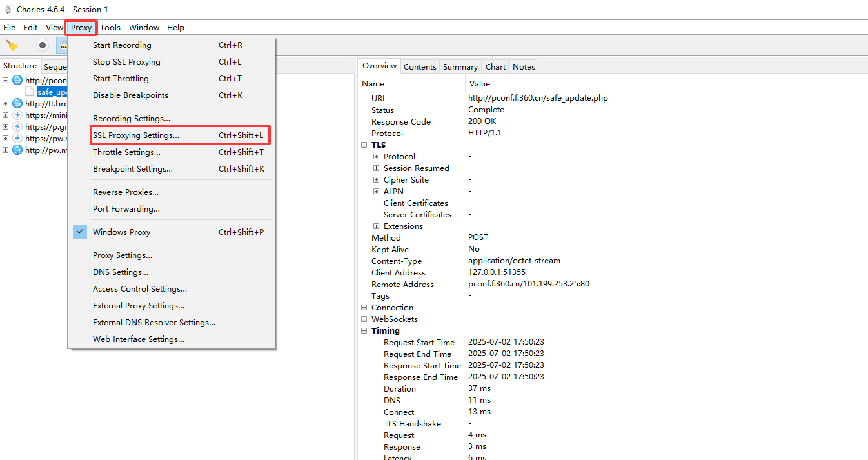
Task: Expand the Protocol row under TLS
Action: coord(377,157)
